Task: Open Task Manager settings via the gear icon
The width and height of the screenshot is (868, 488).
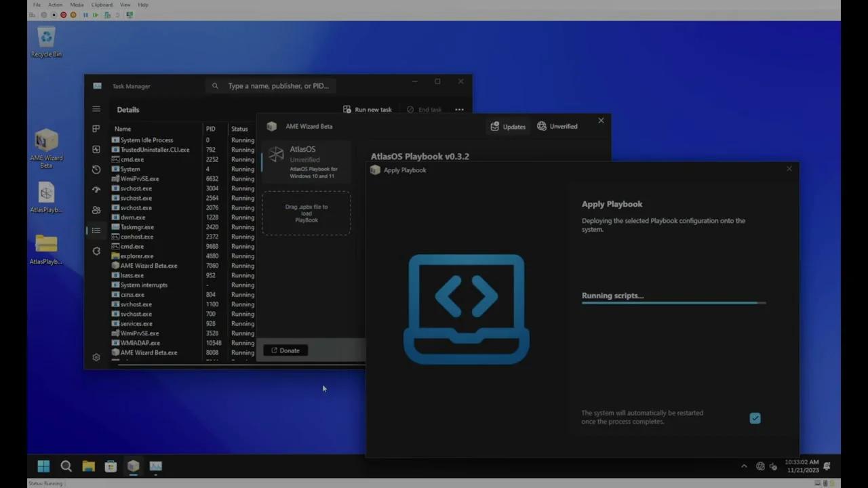Action: (96, 357)
